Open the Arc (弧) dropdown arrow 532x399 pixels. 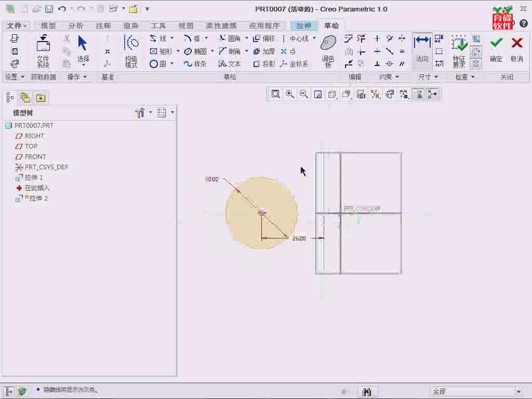[x=206, y=38]
